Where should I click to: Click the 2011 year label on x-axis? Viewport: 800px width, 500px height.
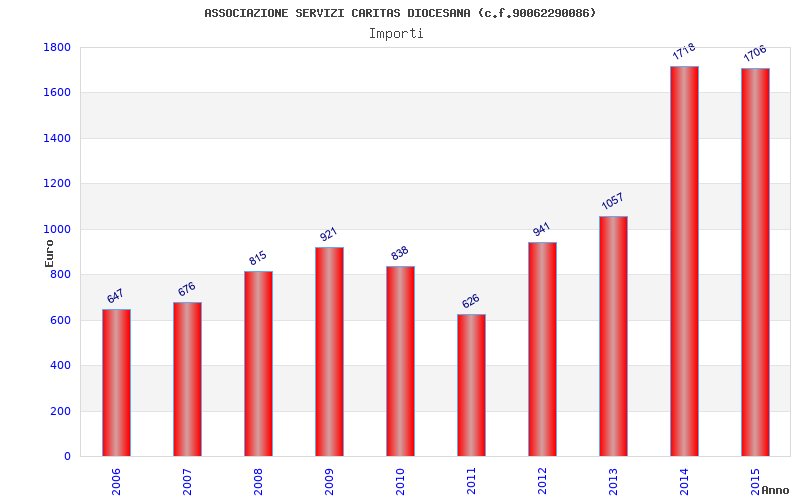pos(471,482)
